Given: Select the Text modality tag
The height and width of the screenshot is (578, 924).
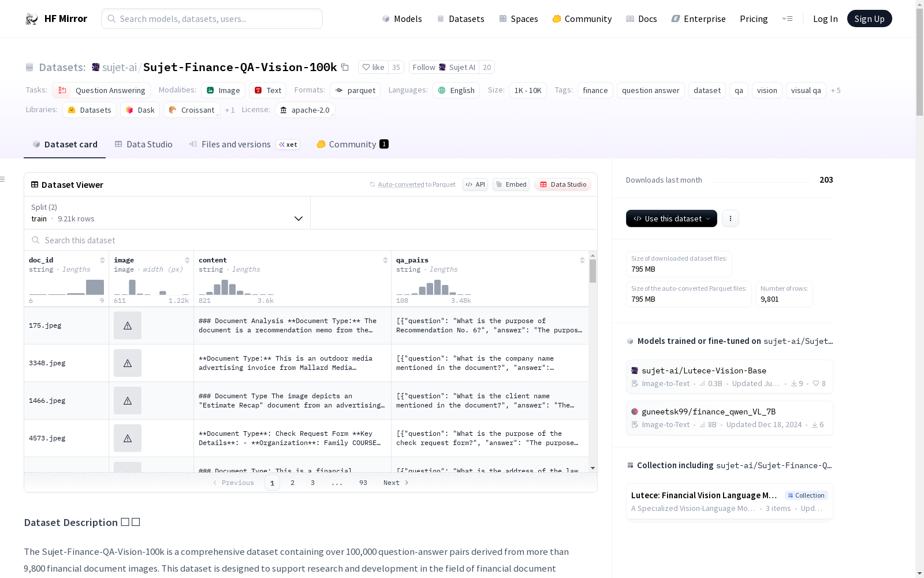Looking at the screenshot, I should tap(268, 90).
